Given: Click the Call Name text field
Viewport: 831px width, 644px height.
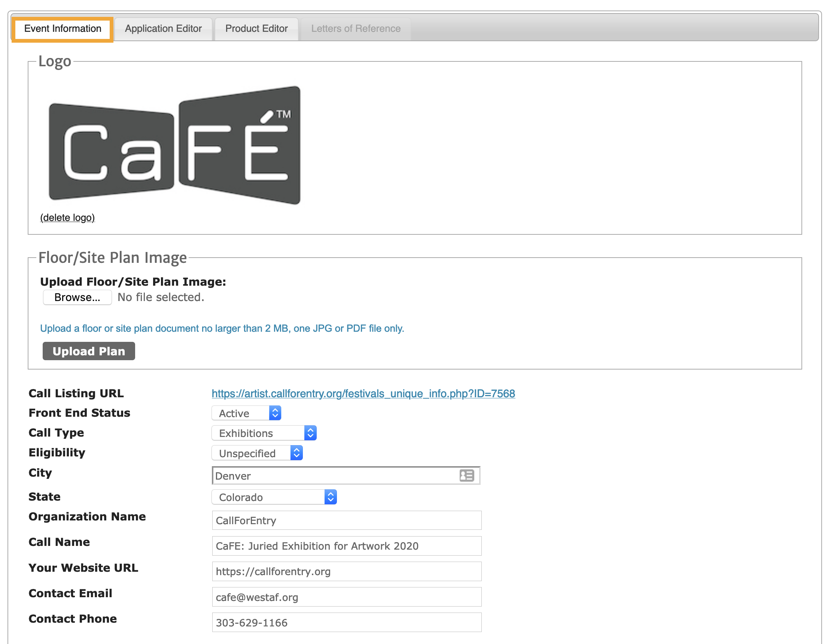Looking at the screenshot, I should (x=347, y=546).
